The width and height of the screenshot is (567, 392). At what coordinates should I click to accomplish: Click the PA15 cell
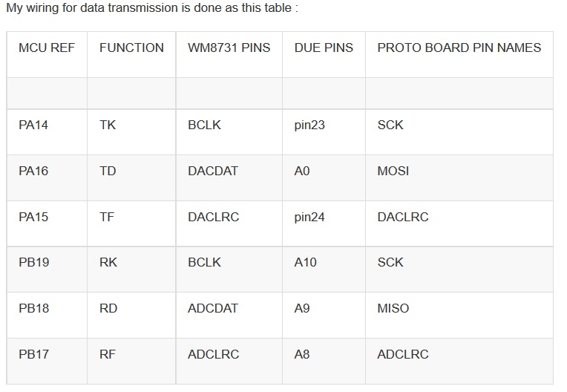(x=47, y=224)
